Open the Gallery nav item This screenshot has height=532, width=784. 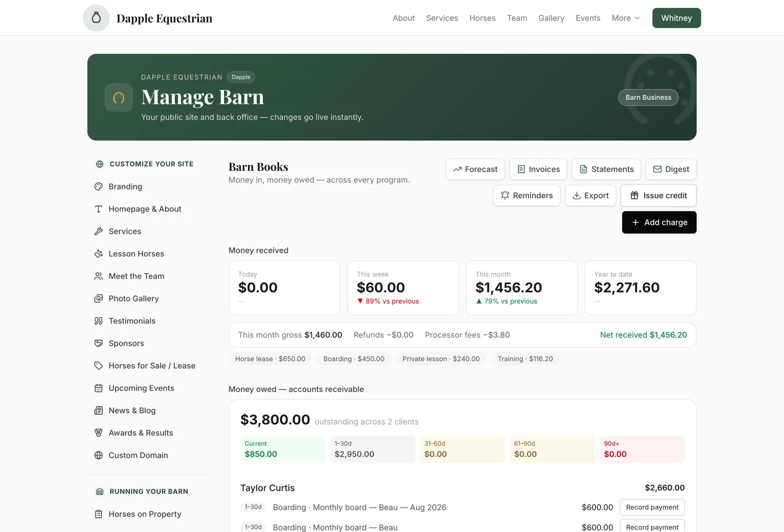(x=551, y=18)
